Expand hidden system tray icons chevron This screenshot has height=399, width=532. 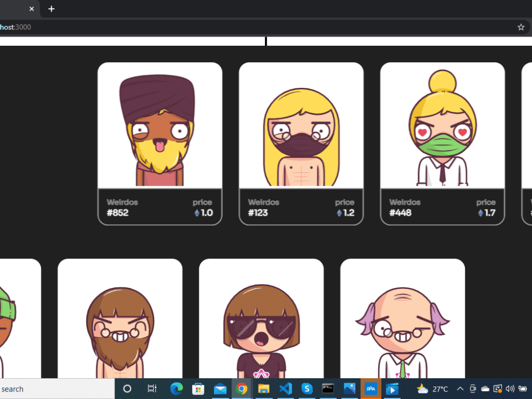point(460,389)
